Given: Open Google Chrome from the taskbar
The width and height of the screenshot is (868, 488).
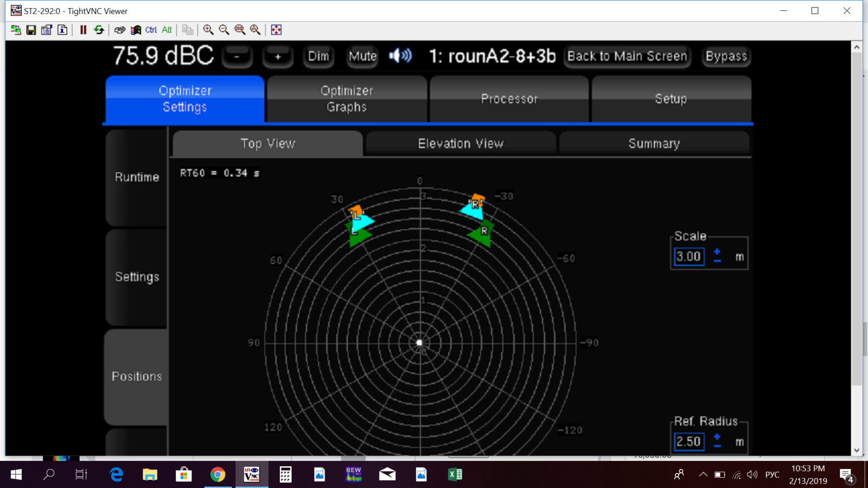Looking at the screenshot, I should point(218,474).
